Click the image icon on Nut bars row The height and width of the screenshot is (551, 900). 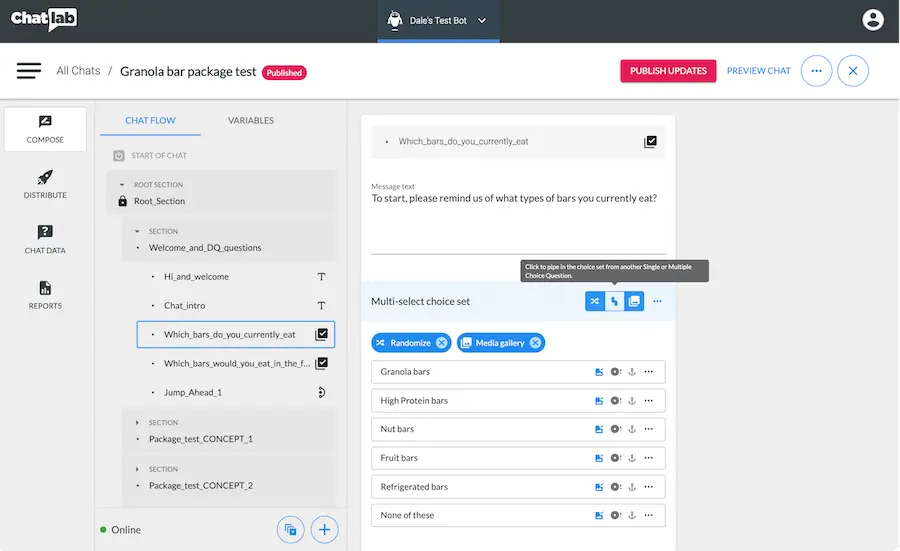click(599, 429)
